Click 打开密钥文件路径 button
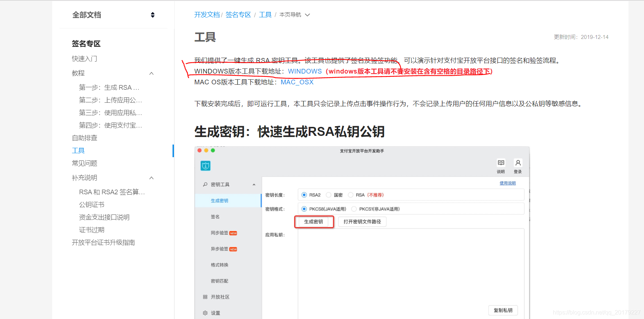 click(362, 222)
